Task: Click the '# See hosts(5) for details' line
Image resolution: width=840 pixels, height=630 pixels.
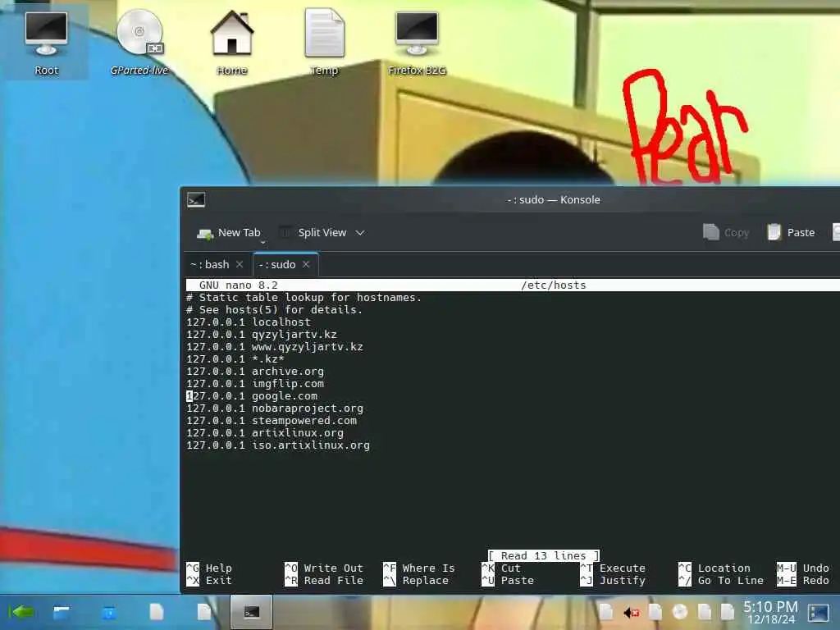Action: pyautogui.click(x=274, y=309)
